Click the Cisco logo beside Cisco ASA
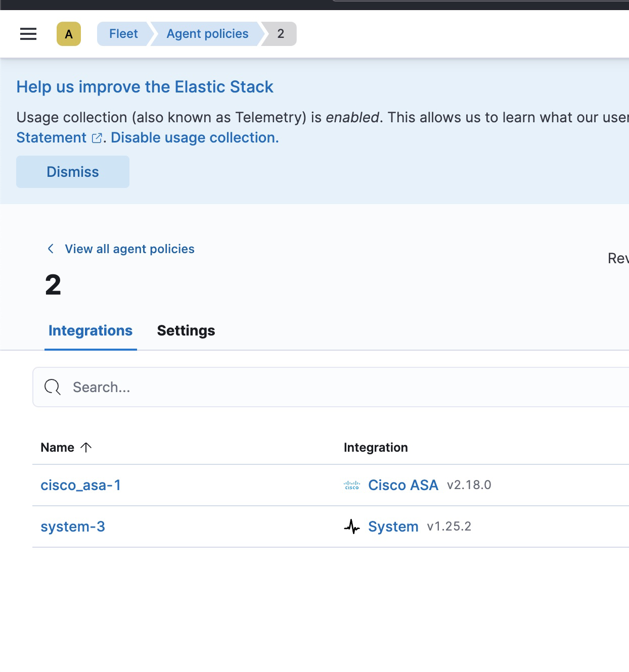The width and height of the screenshot is (629, 672). (x=351, y=485)
